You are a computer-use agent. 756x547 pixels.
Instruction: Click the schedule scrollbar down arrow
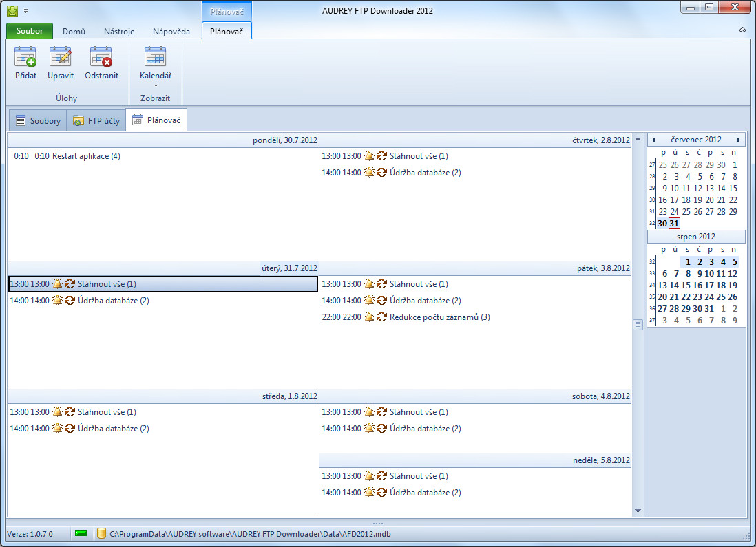tap(638, 511)
